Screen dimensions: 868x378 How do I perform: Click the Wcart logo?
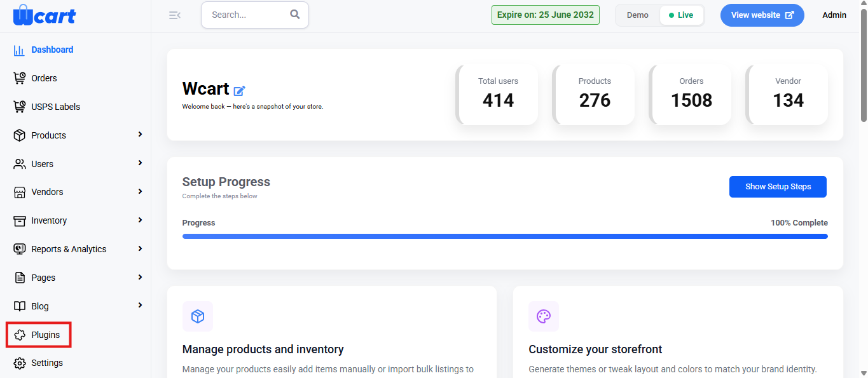pyautogui.click(x=45, y=15)
